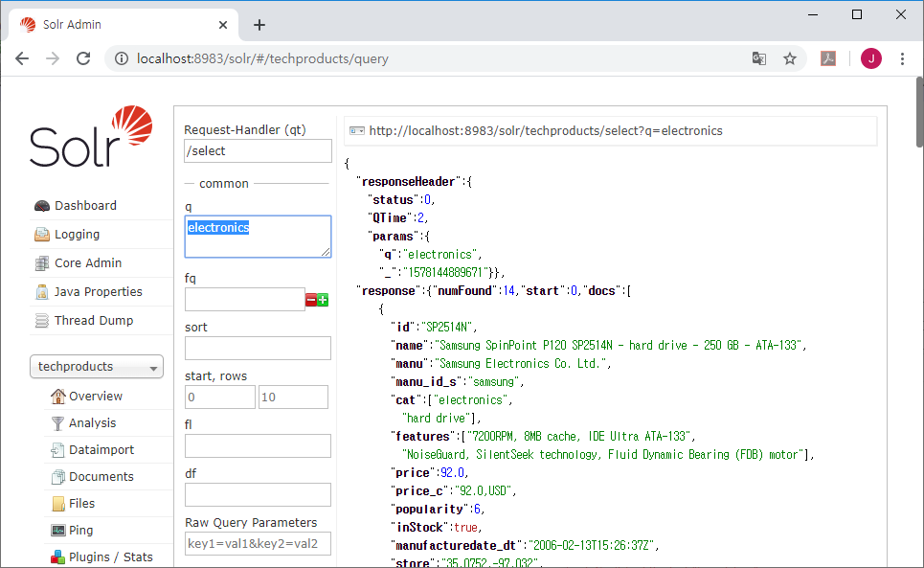Click the browser back arrow

click(x=22, y=58)
